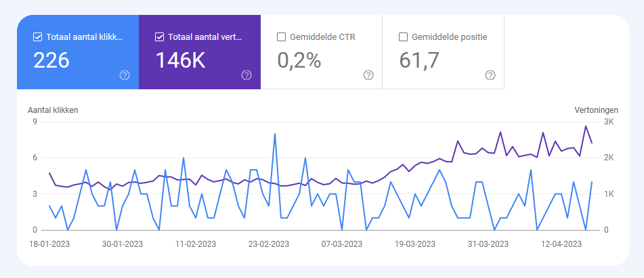Open help icon on Gemiddelde positie card
644x278 pixels.
point(490,75)
